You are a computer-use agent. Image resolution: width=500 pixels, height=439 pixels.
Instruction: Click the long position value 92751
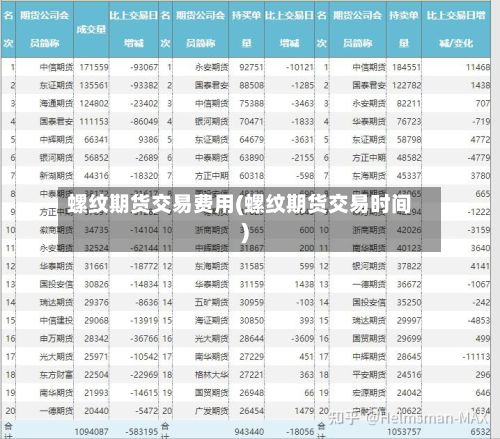click(251, 67)
